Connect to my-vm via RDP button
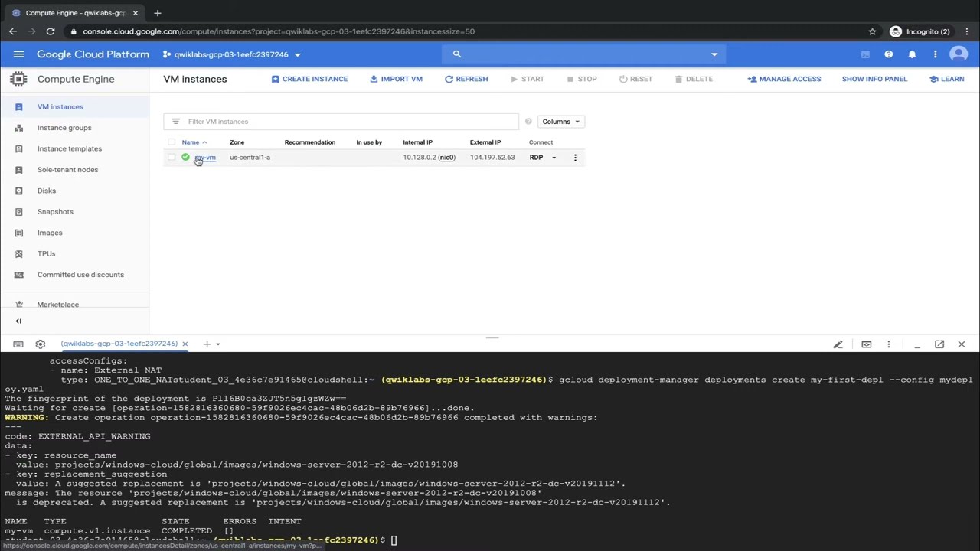 (x=536, y=158)
